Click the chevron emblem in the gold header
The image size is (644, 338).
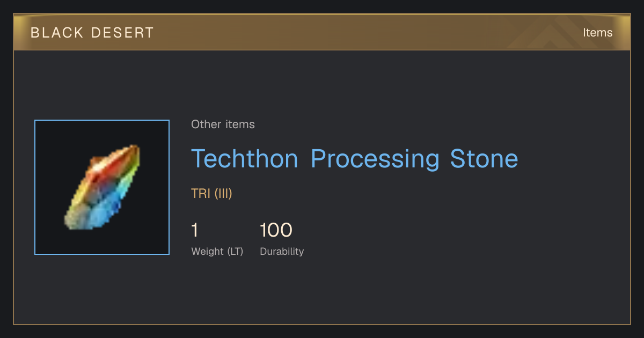click(x=553, y=32)
